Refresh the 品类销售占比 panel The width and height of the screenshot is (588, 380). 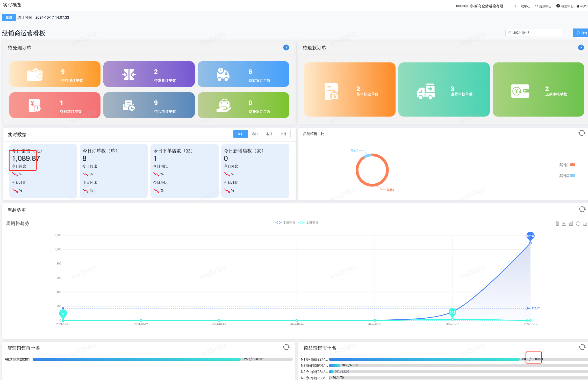[x=582, y=133]
